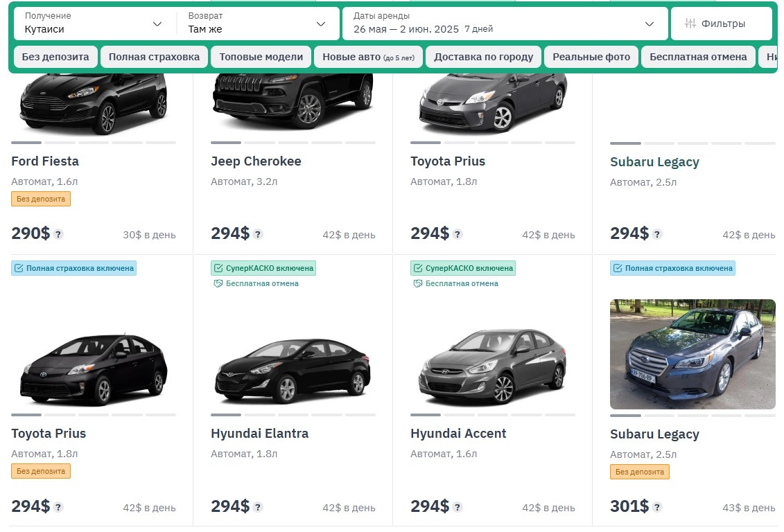Screen dimensions: 784x532
Task: Click the free cancellation icon under Hyundai Elantra
Action: click(218, 283)
